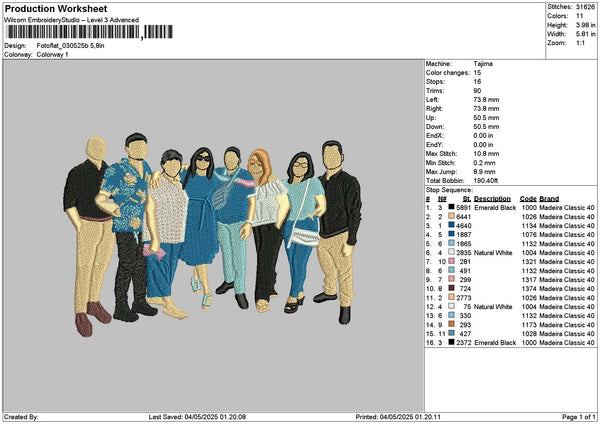Click the 'Brand' column header
The width and height of the screenshot is (600, 424).
pos(549,199)
